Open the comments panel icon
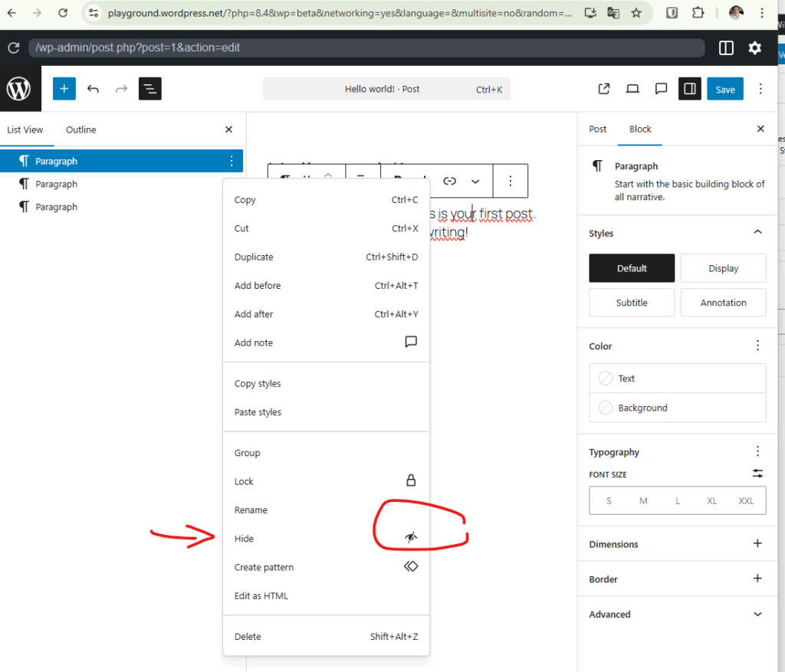Screen dimensions: 785x672 pos(661,89)
